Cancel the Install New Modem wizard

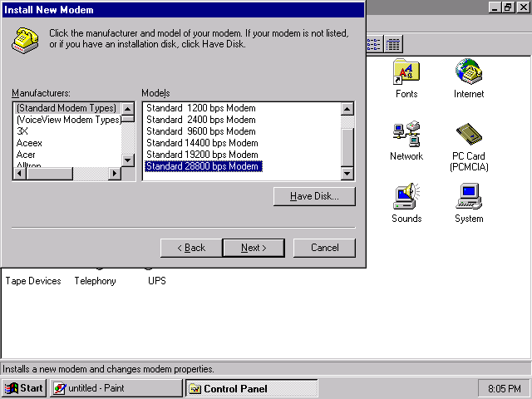[324, 248]
